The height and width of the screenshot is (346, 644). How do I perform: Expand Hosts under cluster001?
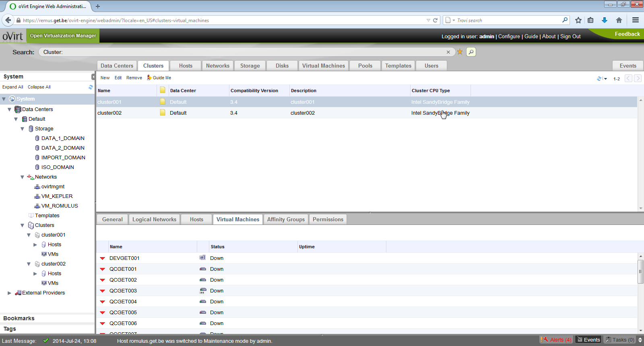click(x=35, y=245)
